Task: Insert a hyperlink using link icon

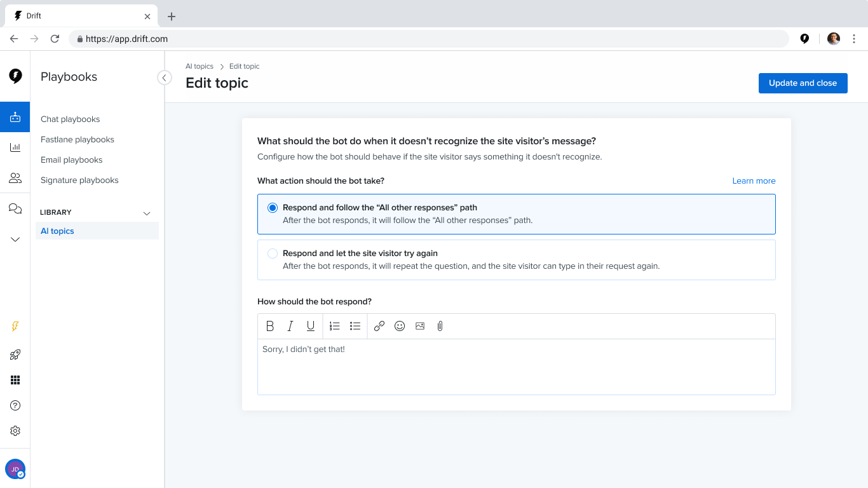Action: click(x=379, y=326)
